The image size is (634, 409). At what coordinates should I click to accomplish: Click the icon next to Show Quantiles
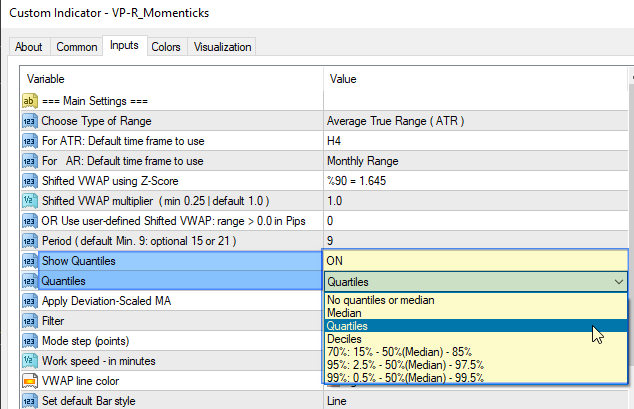coord(29,261)
